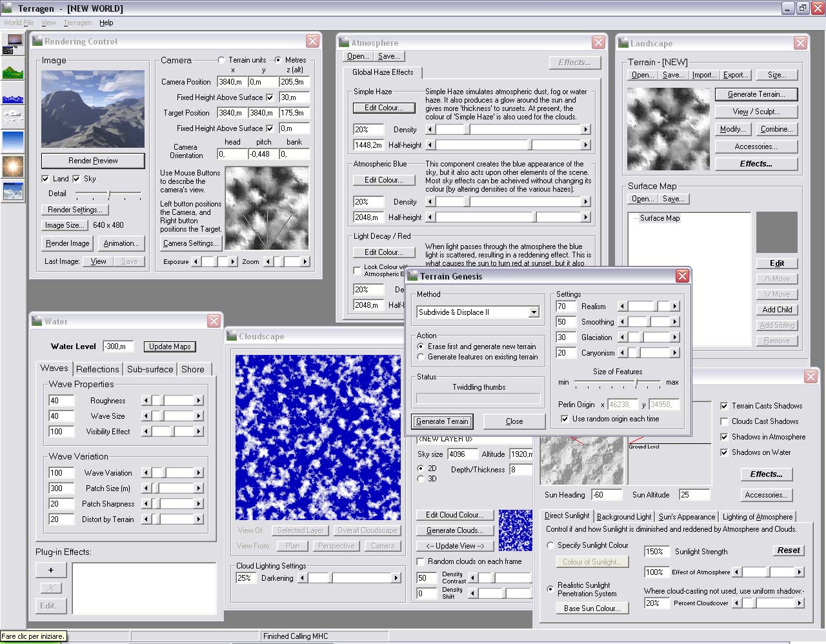Switch to the Reflections tab in Water
The width and height of the screenshot is (826, 644).
97,369
